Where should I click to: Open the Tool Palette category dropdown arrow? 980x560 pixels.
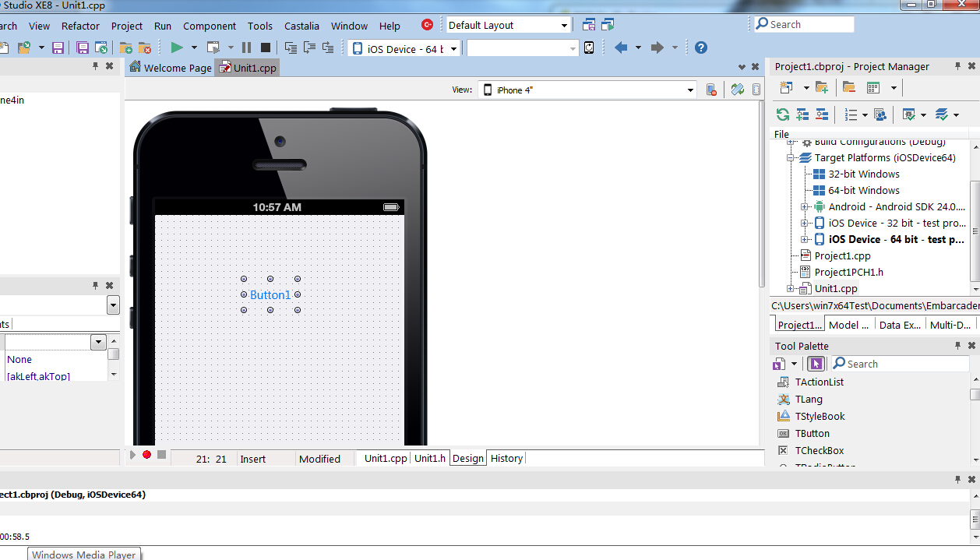[x=794, y=364]
